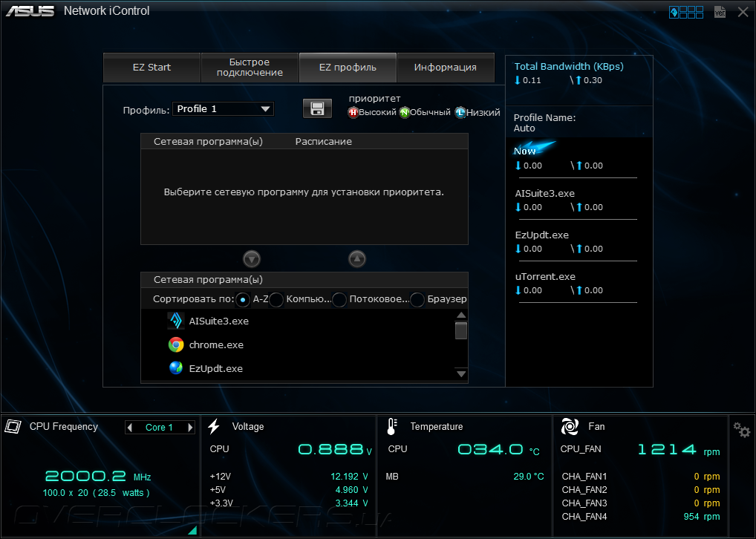756x539 pixels.
Task: Click the Расписание column header
Action: point(324,142)
